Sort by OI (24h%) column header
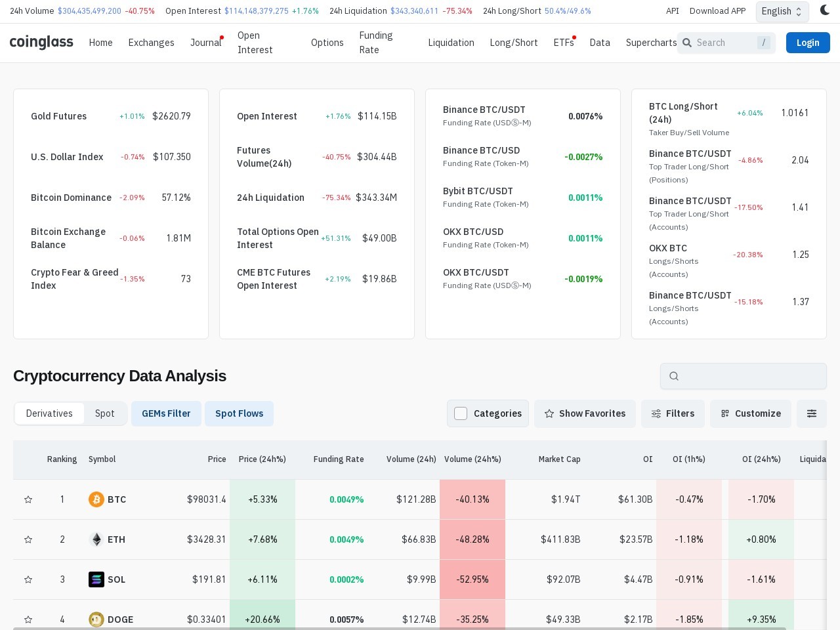 [761, 459]
